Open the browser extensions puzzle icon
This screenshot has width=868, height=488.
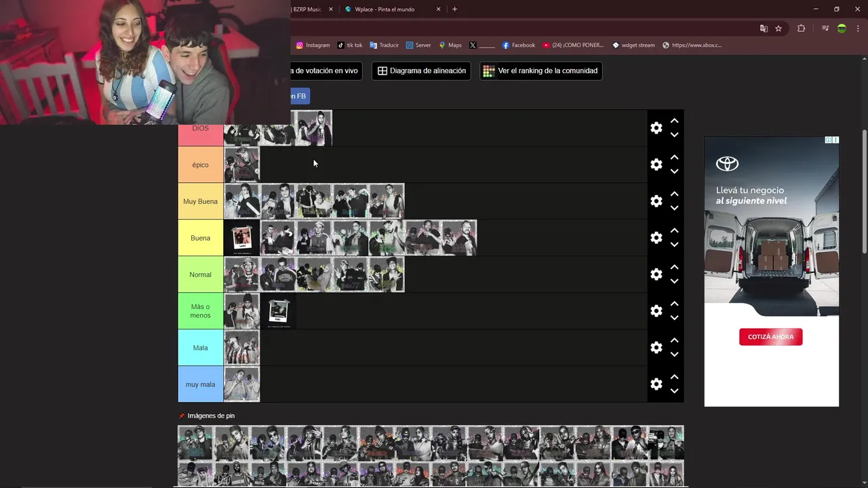[x=802, y=28]
